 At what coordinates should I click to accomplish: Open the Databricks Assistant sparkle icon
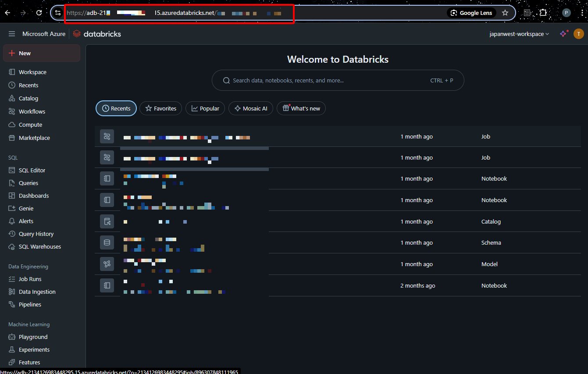pos(563,34)
